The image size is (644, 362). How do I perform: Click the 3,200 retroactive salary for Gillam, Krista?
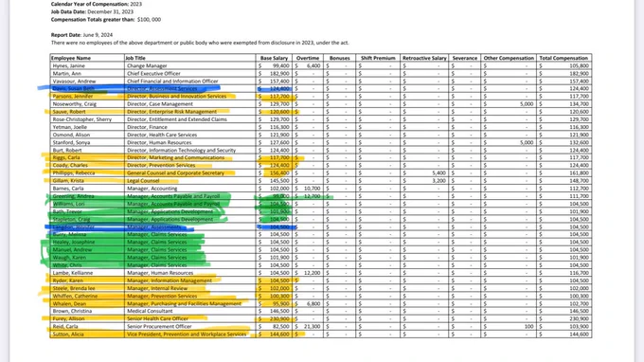pyautogui.click(x=438, y=181)
